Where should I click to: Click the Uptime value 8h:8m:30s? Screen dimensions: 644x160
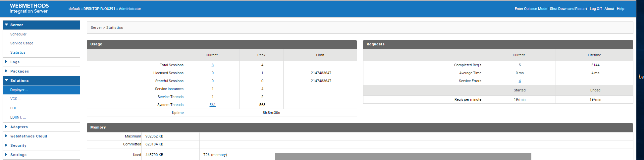271,113
